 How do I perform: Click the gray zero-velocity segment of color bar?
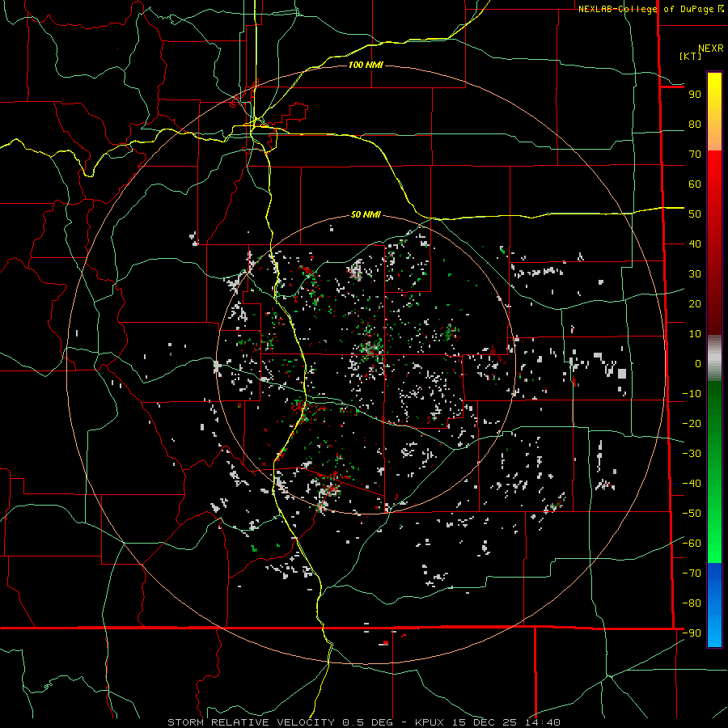pos(714,358)
